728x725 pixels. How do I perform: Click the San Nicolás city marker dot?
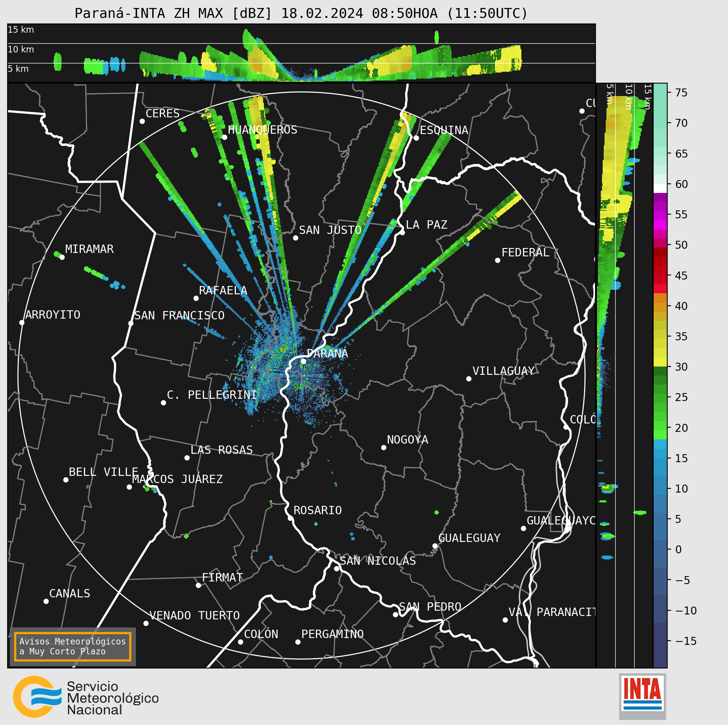click(336, 569)
